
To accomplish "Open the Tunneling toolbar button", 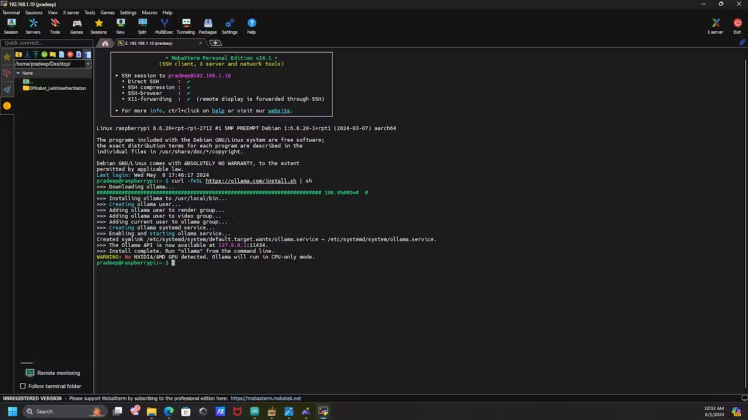I will click(186, 26).
